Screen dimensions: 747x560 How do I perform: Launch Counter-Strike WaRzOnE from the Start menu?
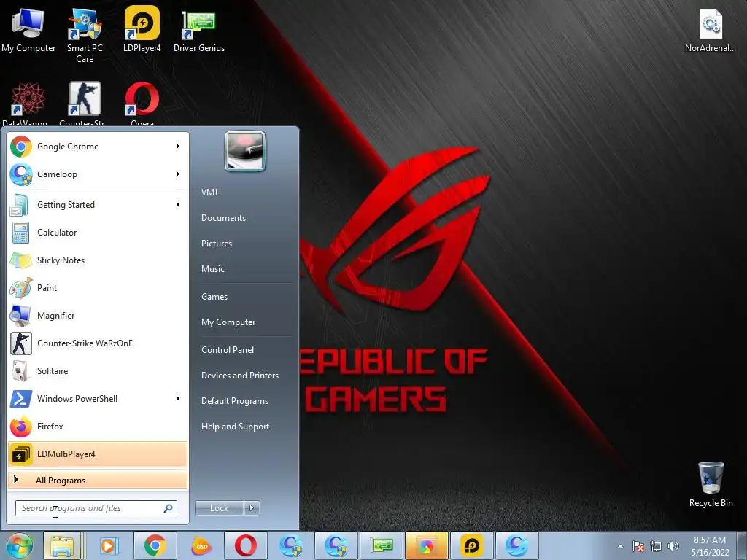(x=98, y=343)
